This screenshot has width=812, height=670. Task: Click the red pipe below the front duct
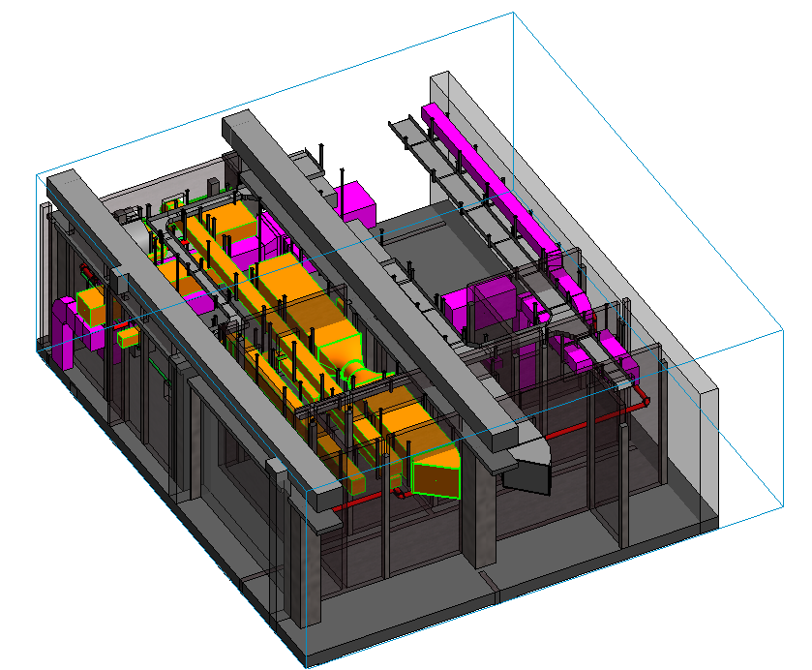point(356,502)
